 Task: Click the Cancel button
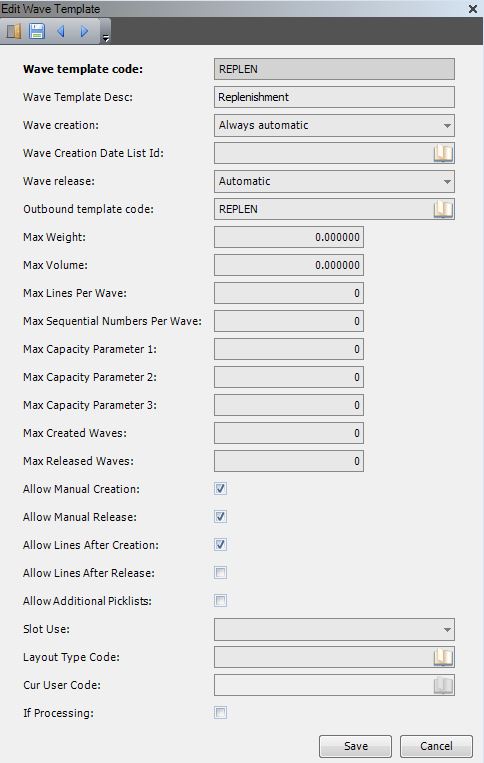click(x=436, y=746)
